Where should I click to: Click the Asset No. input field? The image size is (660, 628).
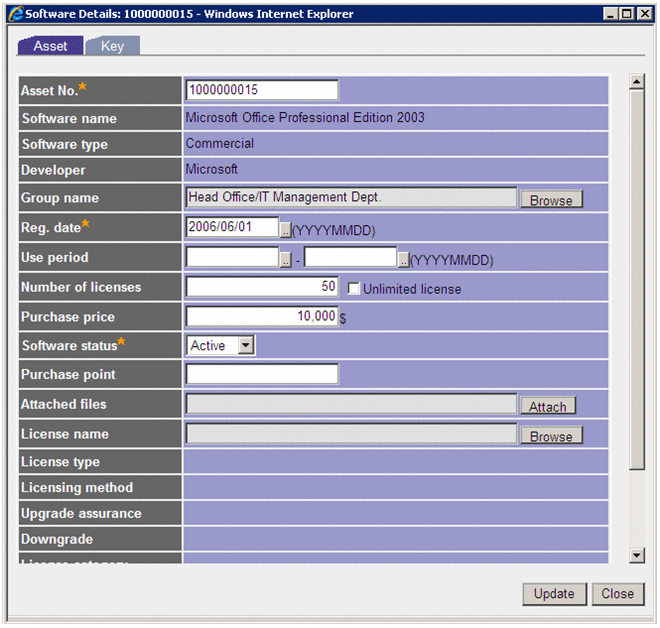(262, 90)
